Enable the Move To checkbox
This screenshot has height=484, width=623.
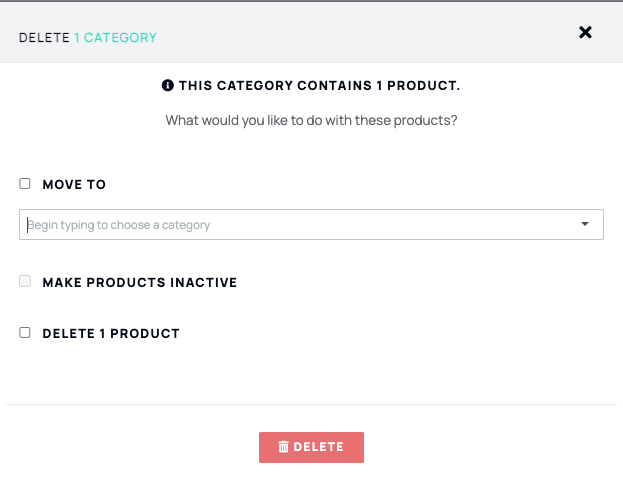click(25, 184)
